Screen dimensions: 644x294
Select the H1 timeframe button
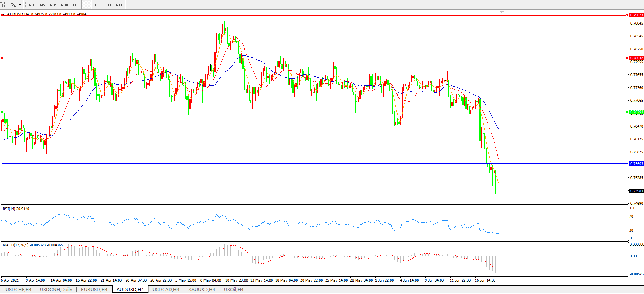75,5
